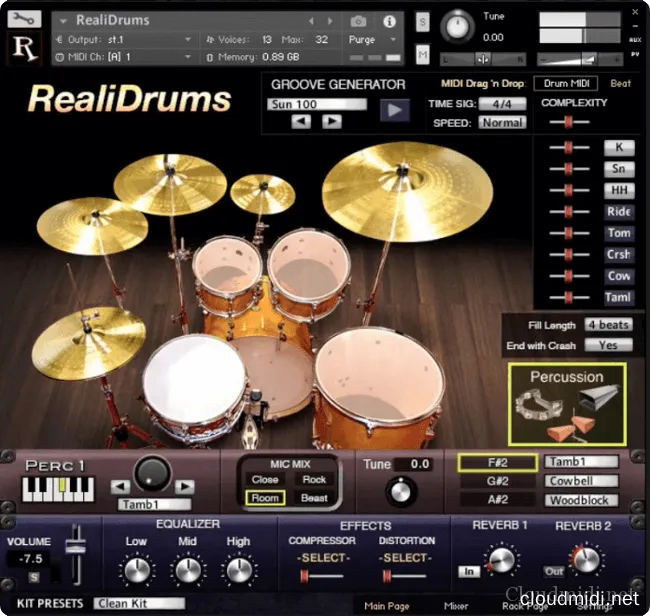Screen dimensions: 650x616
Task: Select next groove with right arrow
Action: (332, 122)
